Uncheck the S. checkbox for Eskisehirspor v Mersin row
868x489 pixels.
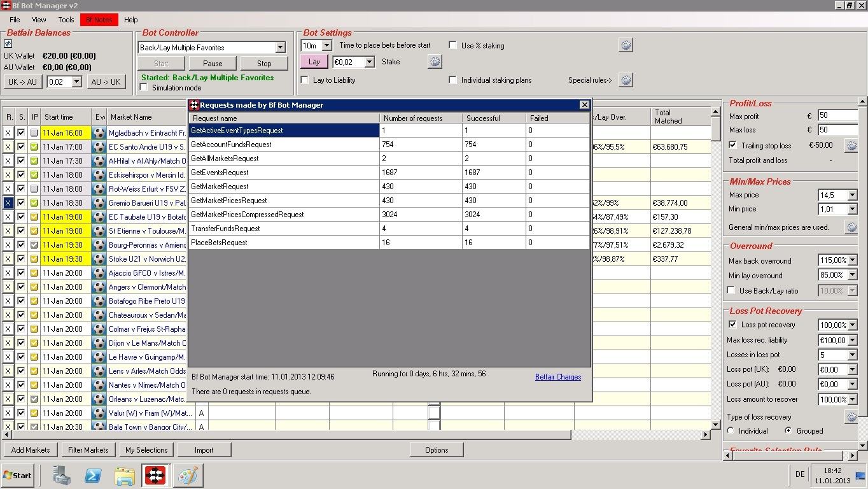coord(21,175)
